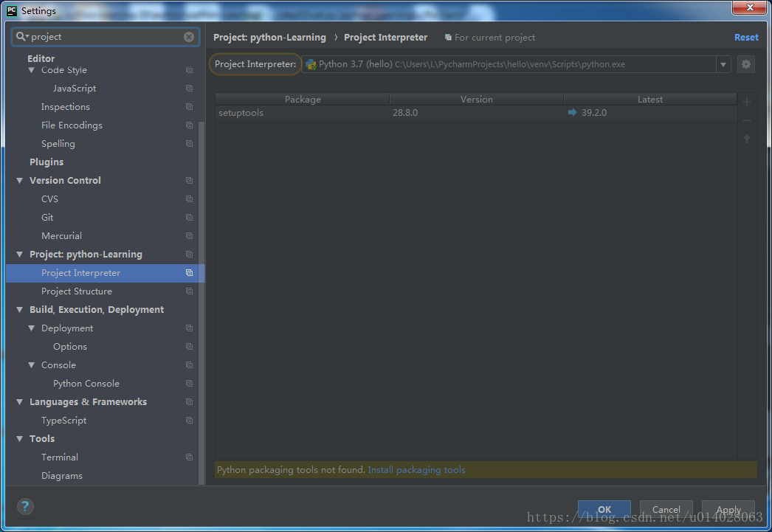Click the OK button
The image size is (772, 532).
click(604, 509)
